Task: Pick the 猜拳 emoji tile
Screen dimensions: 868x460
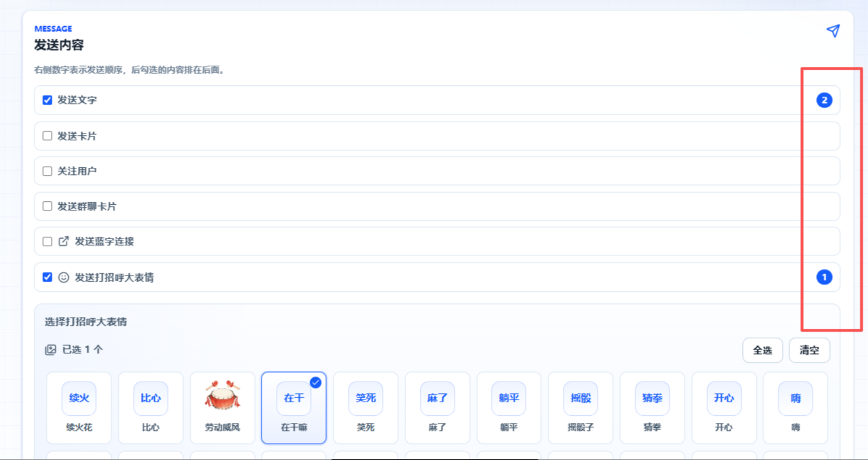Action: pos(652,408)
